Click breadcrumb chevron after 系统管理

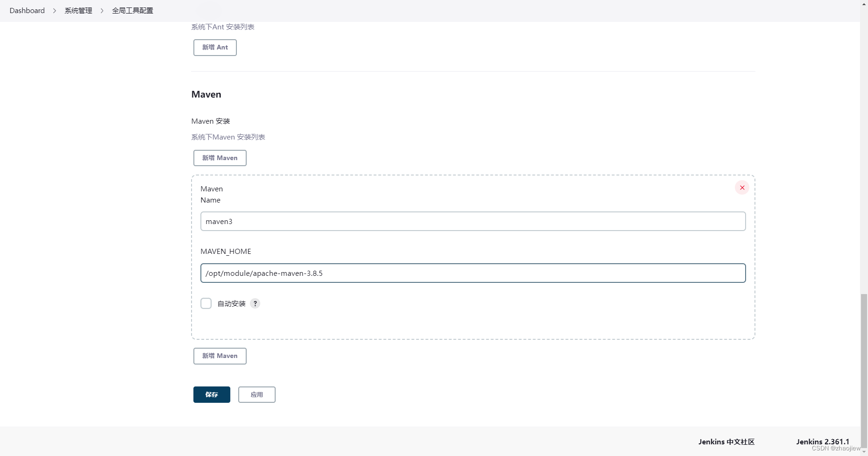pos(102,11)
